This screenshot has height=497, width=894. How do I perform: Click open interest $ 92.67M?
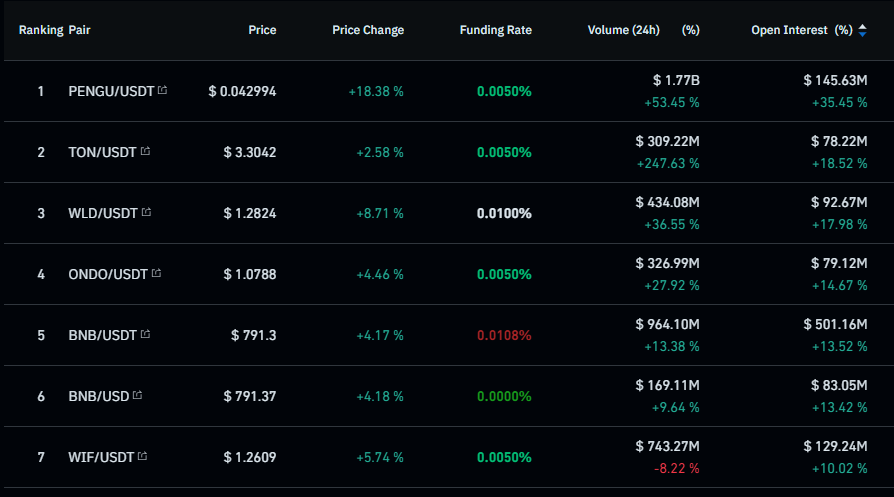pyautogui.click(x=839, y=202)
